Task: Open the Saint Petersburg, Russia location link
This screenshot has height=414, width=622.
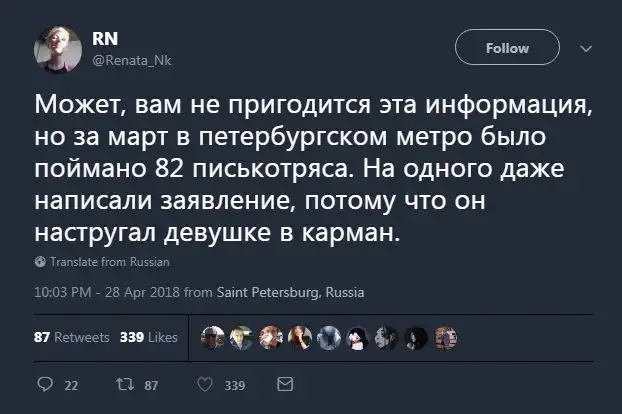Action: point(291,293)
